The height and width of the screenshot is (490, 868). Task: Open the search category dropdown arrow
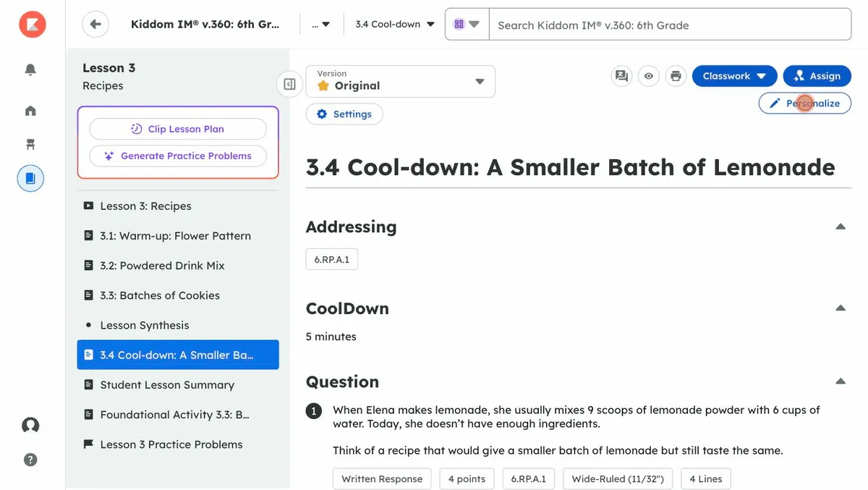coord(474,25)
